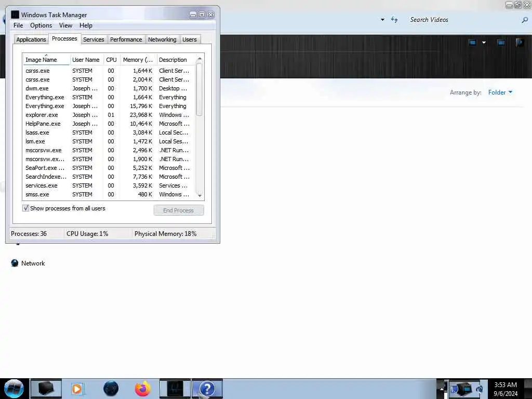Click the Windows Start orb
Viewport: 532px width, 399px height.
tap(14, 389)
